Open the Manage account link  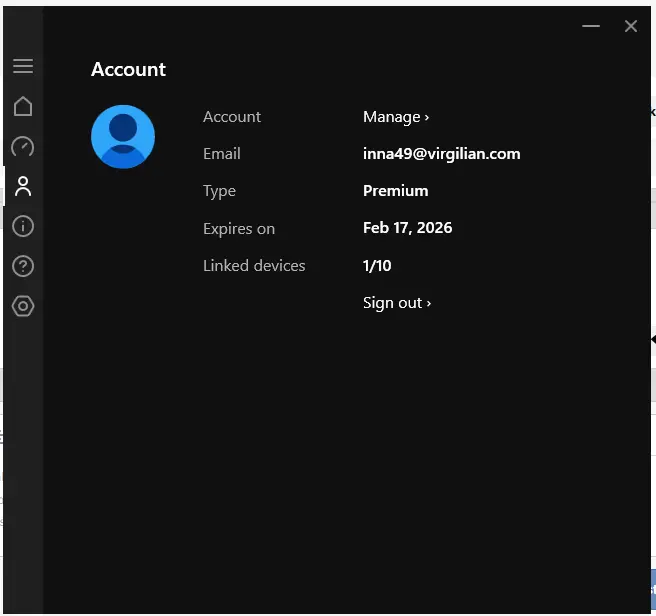(396, 117)
